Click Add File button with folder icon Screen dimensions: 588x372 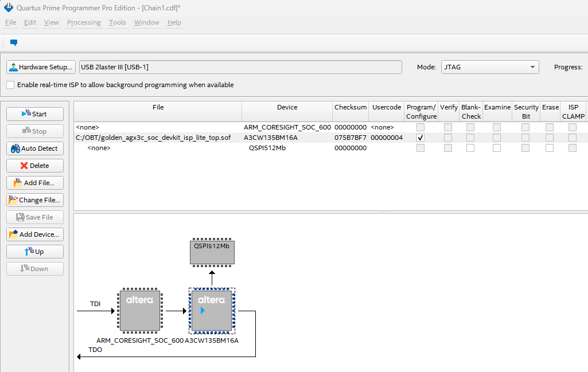pyautogui.click(x=35, y=183)
